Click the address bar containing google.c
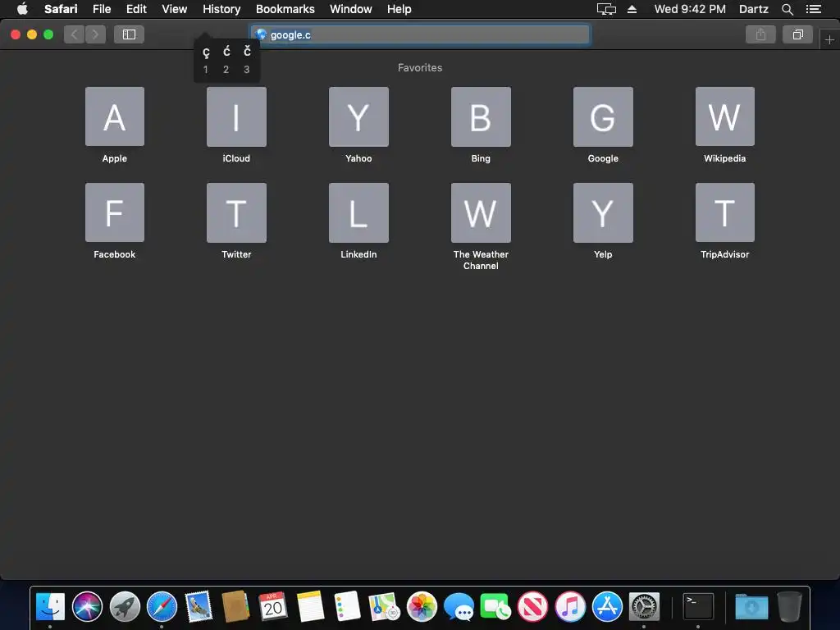Viewport: 840px width, 630px height. point(420,34)
